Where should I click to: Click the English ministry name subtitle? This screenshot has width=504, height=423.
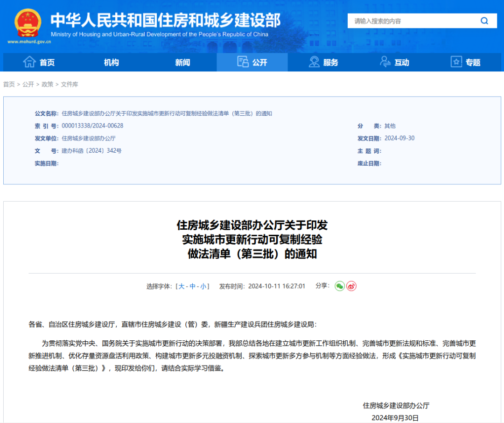160,34
